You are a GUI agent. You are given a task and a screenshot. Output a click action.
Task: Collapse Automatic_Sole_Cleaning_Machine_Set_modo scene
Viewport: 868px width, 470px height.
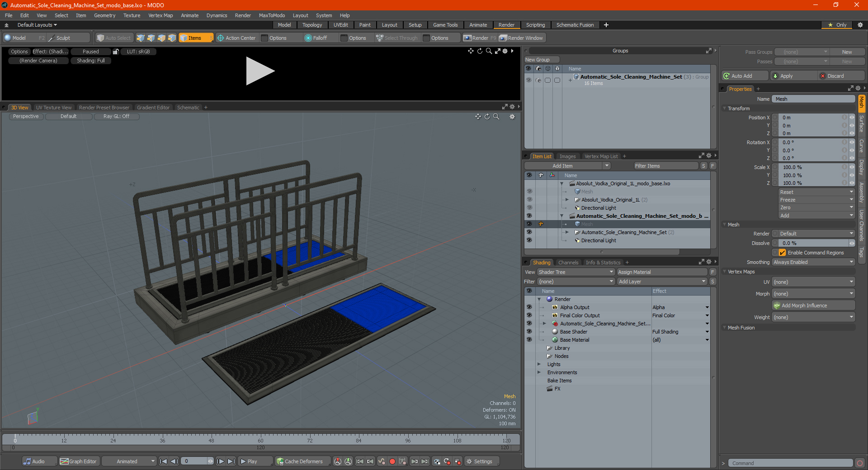tap(562, 216)
